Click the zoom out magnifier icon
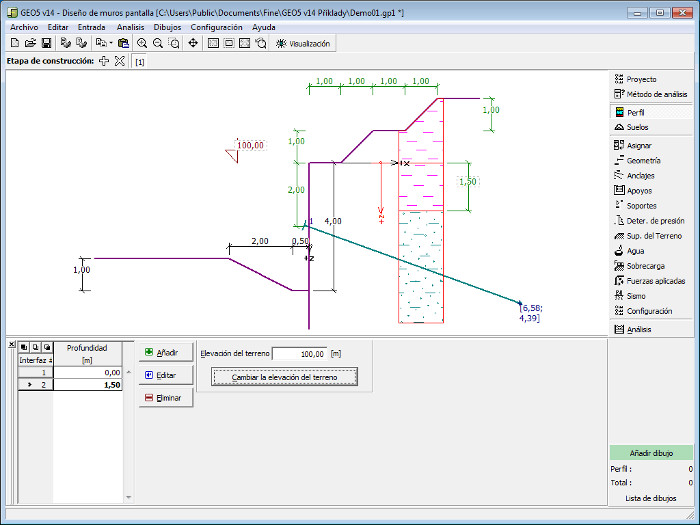700x525 pixels. point(158,44)
